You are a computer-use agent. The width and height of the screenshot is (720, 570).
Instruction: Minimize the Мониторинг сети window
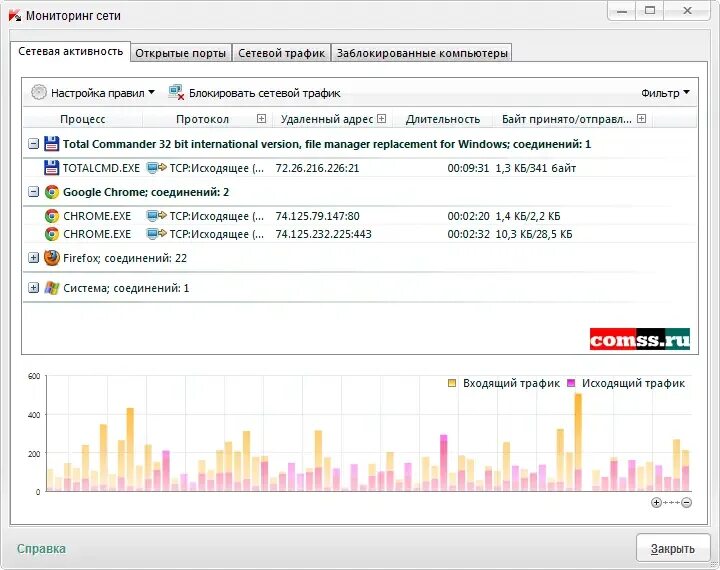pyautogui.click(x=622, y=10)
